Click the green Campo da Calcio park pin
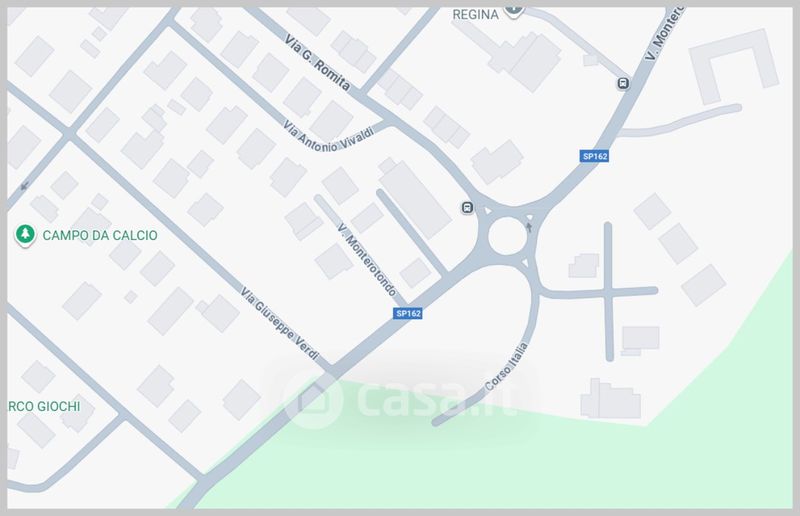Image resolution: width=800 pixels, height=516 pixels. tap(25, 235)
